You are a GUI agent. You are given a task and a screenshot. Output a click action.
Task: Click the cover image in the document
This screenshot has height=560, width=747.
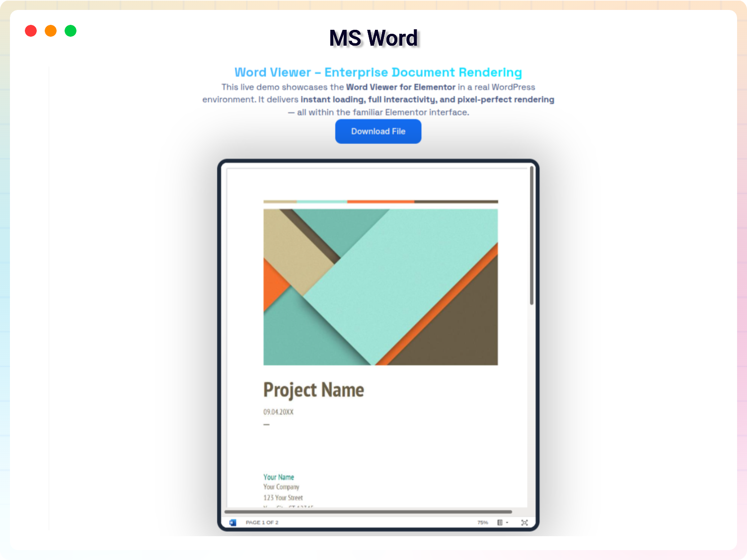380,287
